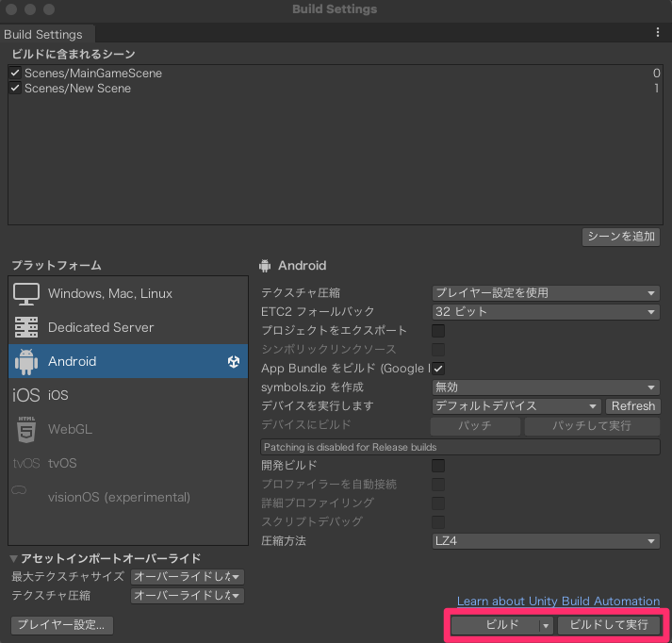Viewport: 672px width, 643px height.
Task: Toggle the スクリプトデバッグ checkbox
Action: [x=438, y=522]
